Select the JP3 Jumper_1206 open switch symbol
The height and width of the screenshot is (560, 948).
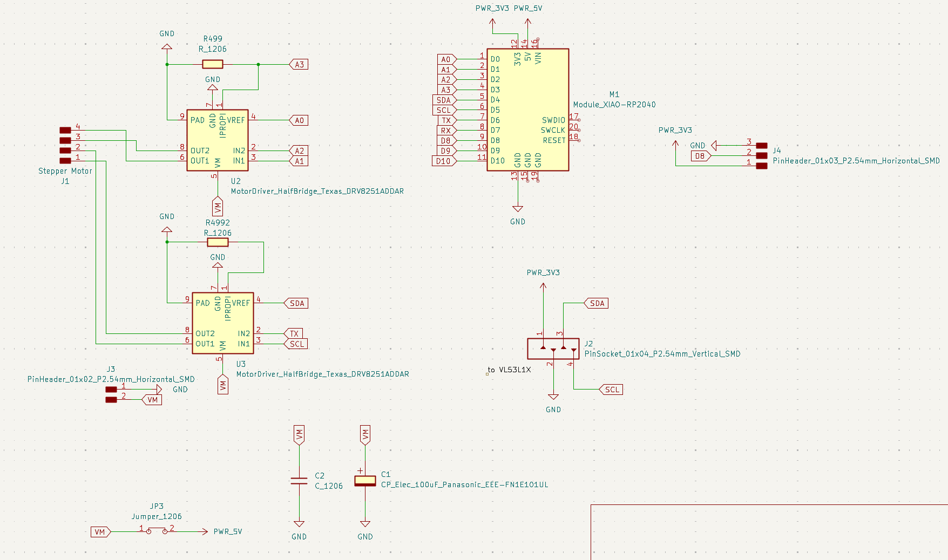[156, 531]
